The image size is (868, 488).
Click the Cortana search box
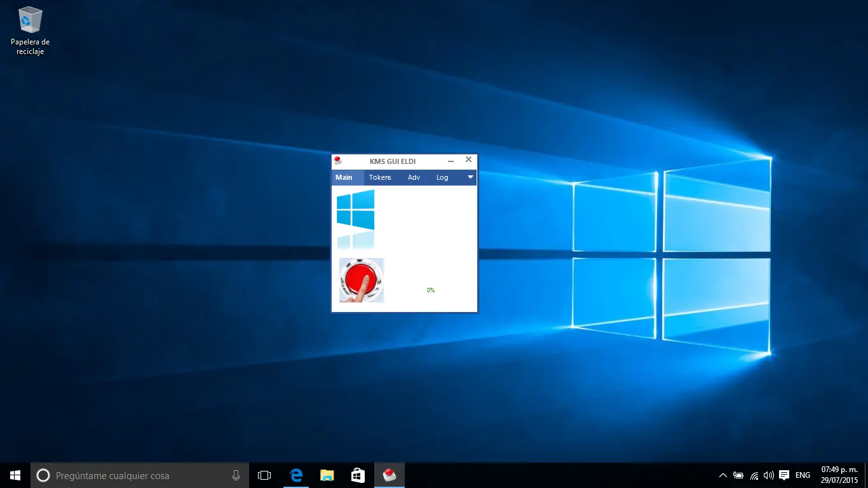(140, 475)
